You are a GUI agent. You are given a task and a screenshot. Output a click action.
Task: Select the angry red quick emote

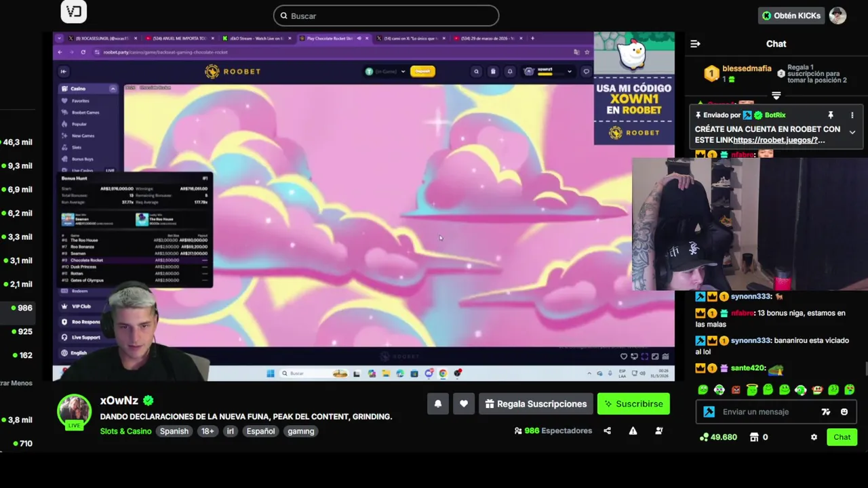736,390
